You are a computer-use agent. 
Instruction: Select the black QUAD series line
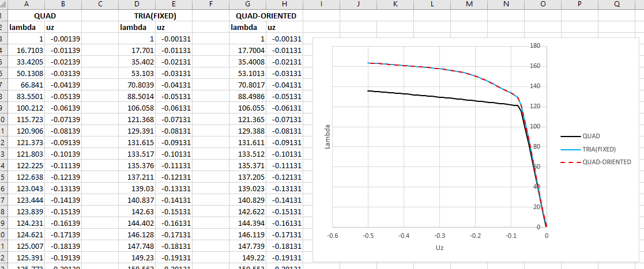[439, 97]
